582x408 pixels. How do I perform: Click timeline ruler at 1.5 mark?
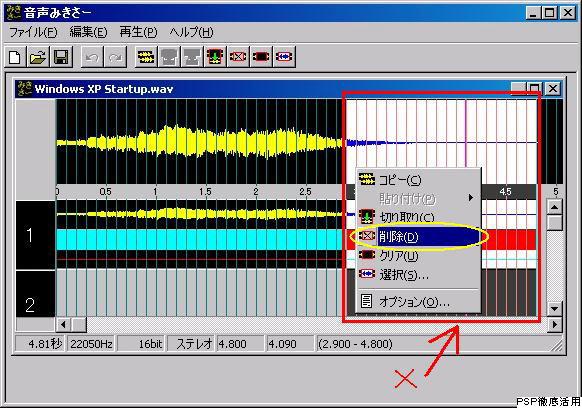[x=205, y=192]
